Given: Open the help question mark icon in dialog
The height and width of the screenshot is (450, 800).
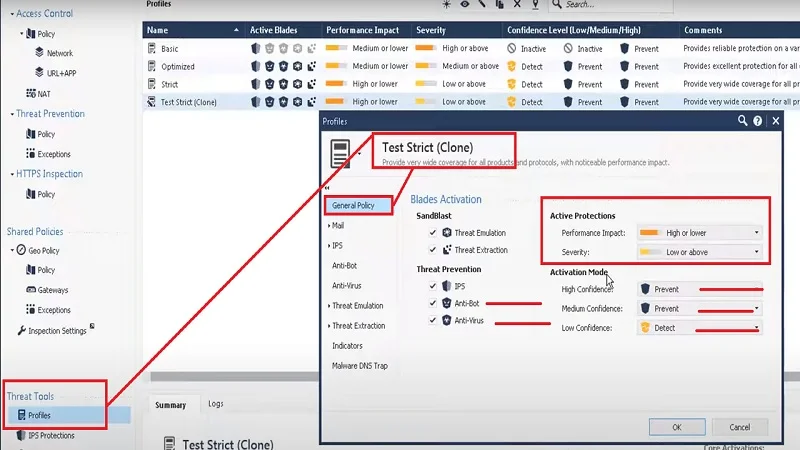Looking at the screenshot, I should (x=758, y=121).
